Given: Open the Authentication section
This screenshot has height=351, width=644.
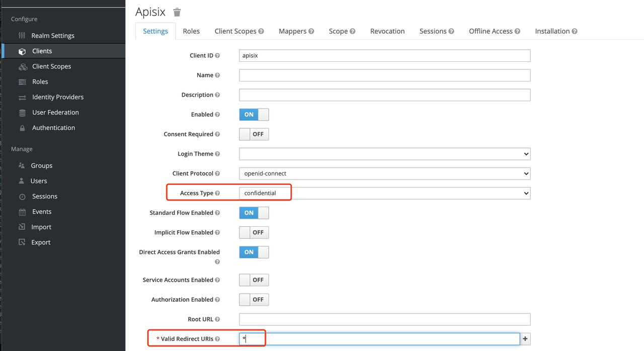Looking at the screenshot, I should click(53, 127).
